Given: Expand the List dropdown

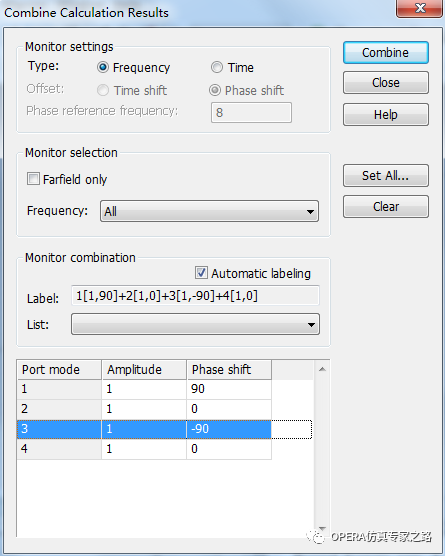Looking at the screenshot, I should pos(195,324).
